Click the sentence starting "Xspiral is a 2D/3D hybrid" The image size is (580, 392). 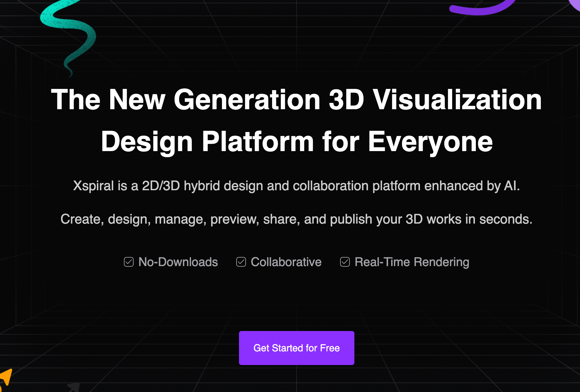tap(296, 186)
